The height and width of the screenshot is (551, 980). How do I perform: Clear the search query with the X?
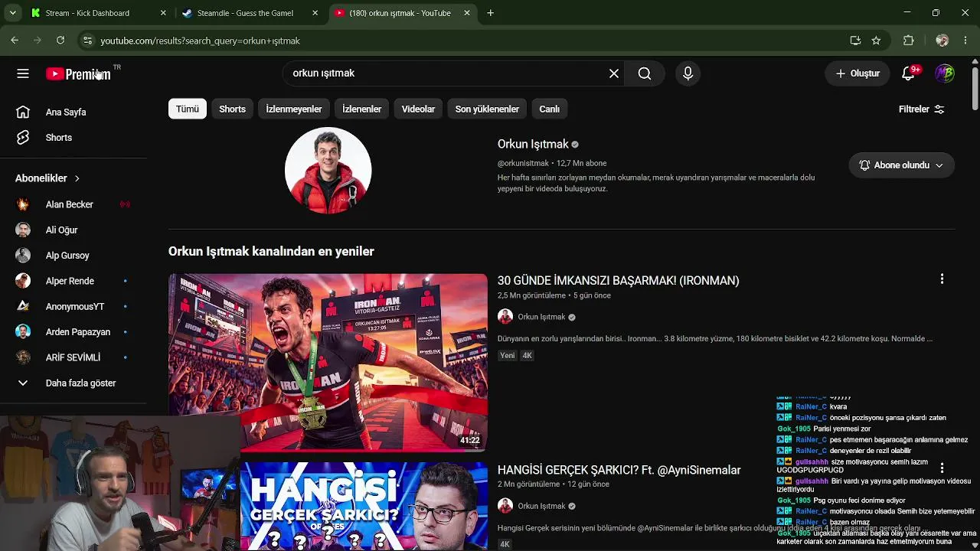click(x=614, y=73)
